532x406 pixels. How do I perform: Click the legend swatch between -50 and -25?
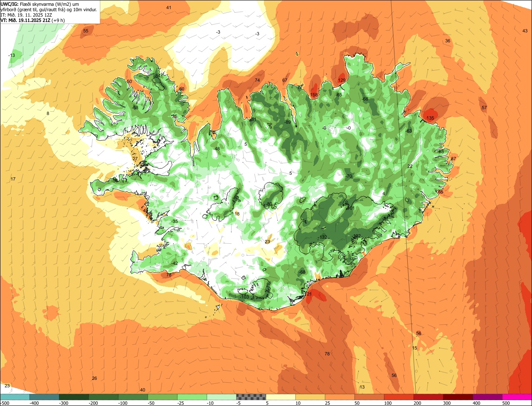click(x=163, y=397)
